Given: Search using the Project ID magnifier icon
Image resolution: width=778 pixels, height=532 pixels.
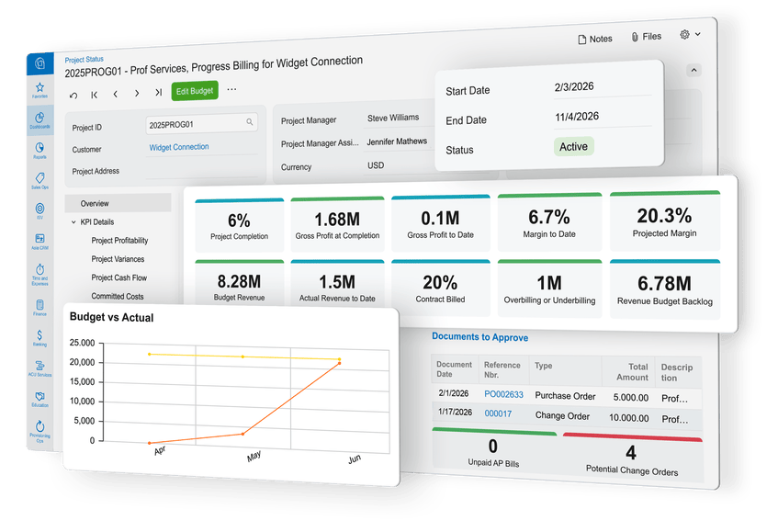Looking at the screenshot, I should 249,122.
